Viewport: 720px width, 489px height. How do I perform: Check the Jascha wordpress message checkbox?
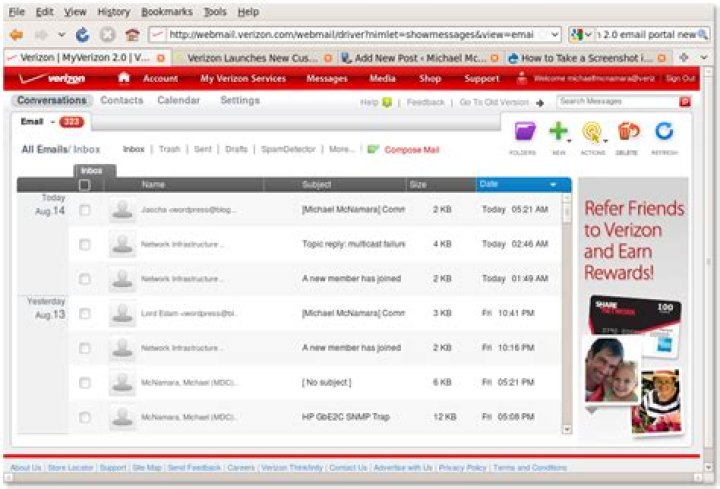[x=84, y=210]
